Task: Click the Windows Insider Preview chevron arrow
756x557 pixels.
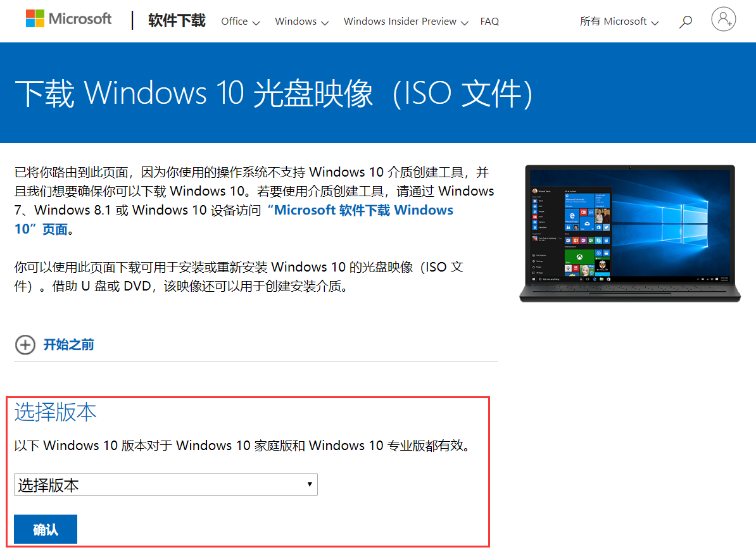Action: pyautogui.click(x=465, y=23)
